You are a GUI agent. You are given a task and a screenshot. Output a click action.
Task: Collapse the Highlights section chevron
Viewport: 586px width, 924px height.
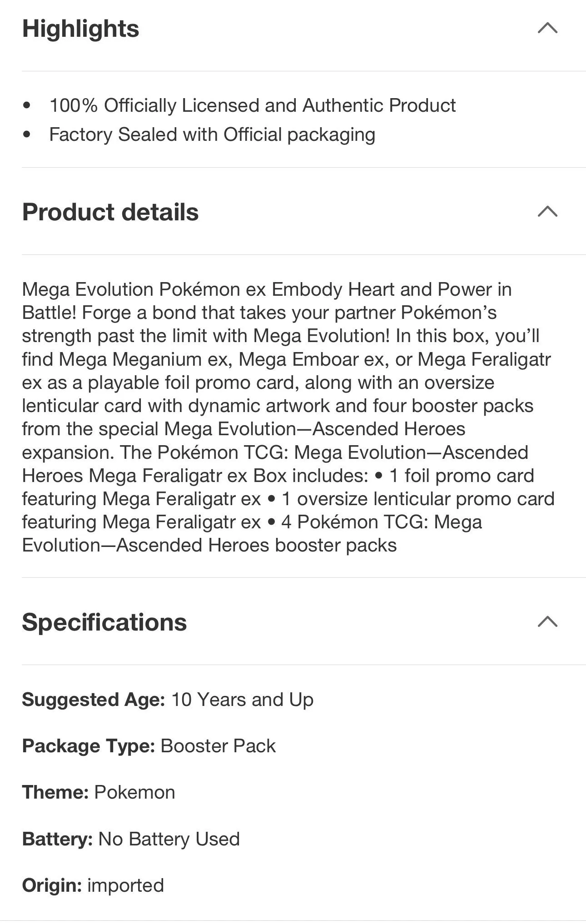pos(547,28)
